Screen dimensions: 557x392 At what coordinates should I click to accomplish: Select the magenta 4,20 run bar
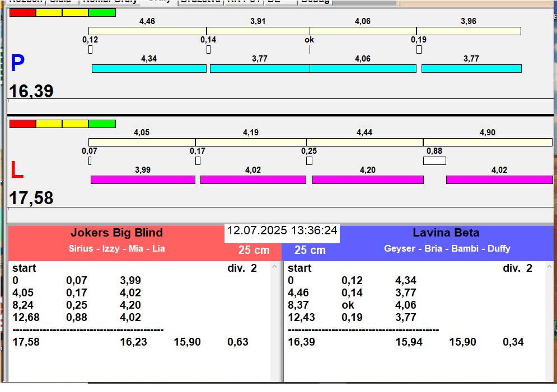pyautogui.click(x=368, y=180)
